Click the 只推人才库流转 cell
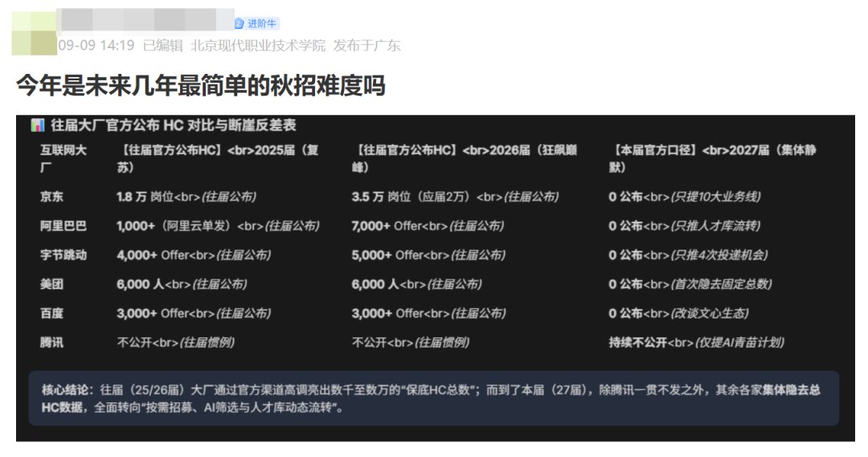 point(684,226)
